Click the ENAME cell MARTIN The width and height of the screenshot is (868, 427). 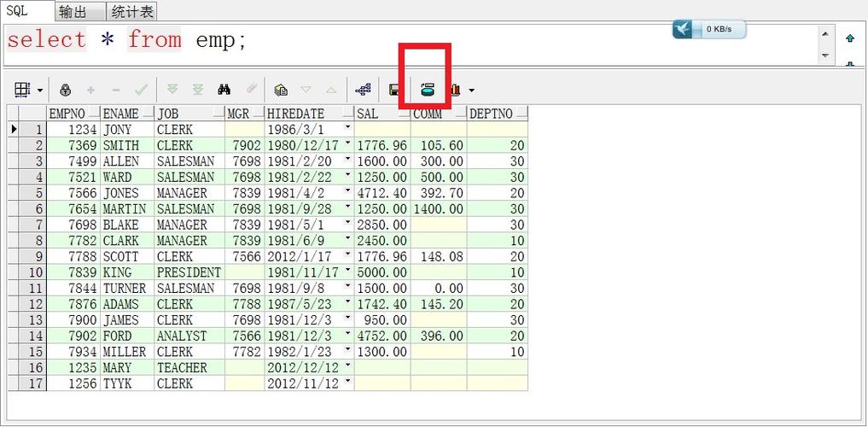127,208
